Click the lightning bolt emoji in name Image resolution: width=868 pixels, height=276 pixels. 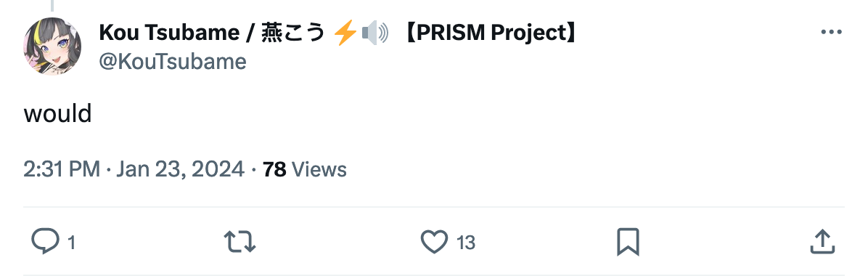click(345, 33)
